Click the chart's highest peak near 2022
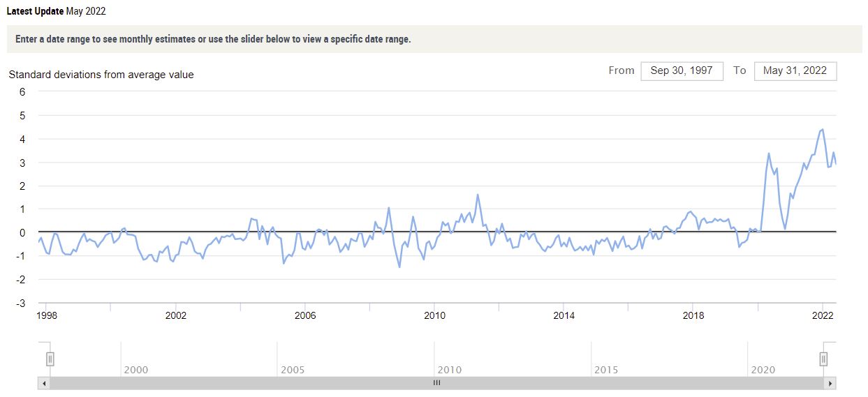 822,129
